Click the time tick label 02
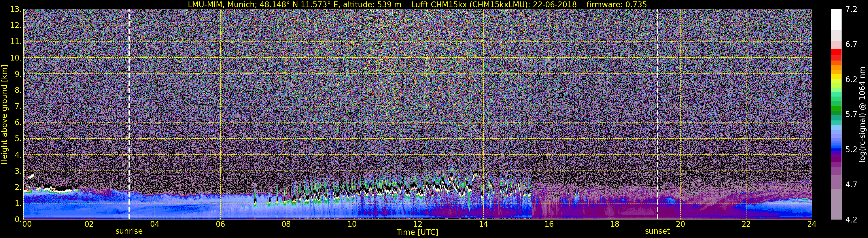Viewport: 868px width, 238px height. [x=89, y=224]
